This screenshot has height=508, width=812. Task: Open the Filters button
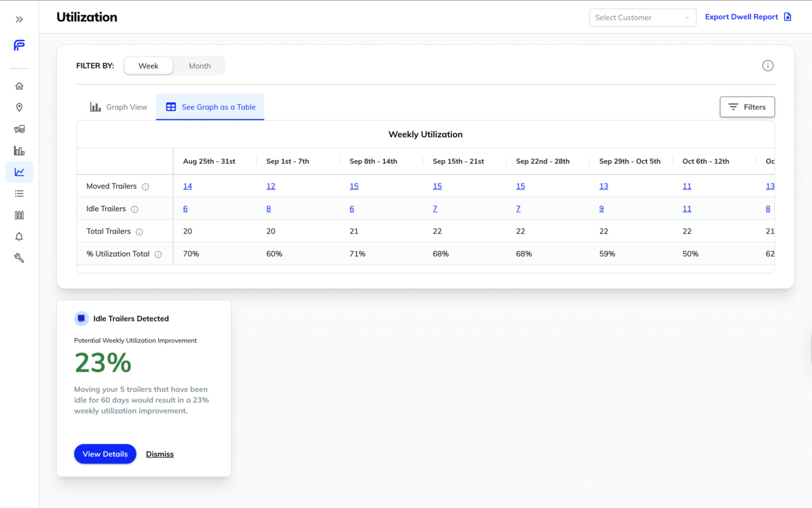[747, 107]
